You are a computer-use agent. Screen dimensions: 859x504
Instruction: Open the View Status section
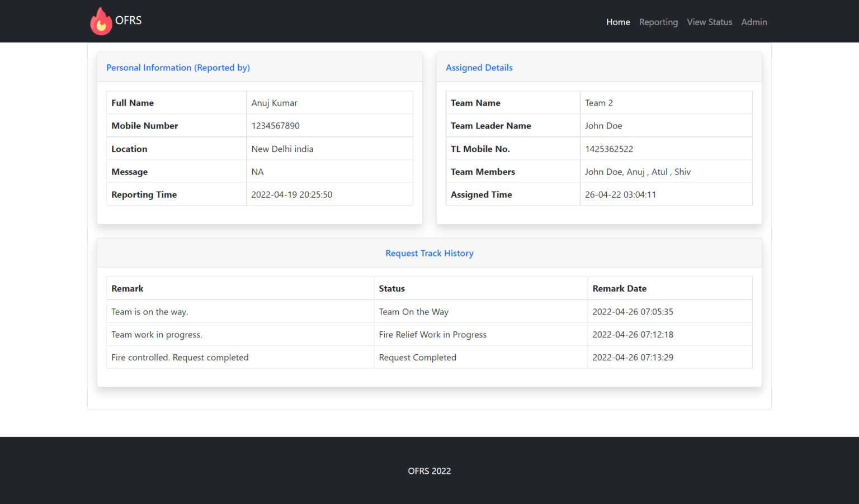tap(709, 22)
